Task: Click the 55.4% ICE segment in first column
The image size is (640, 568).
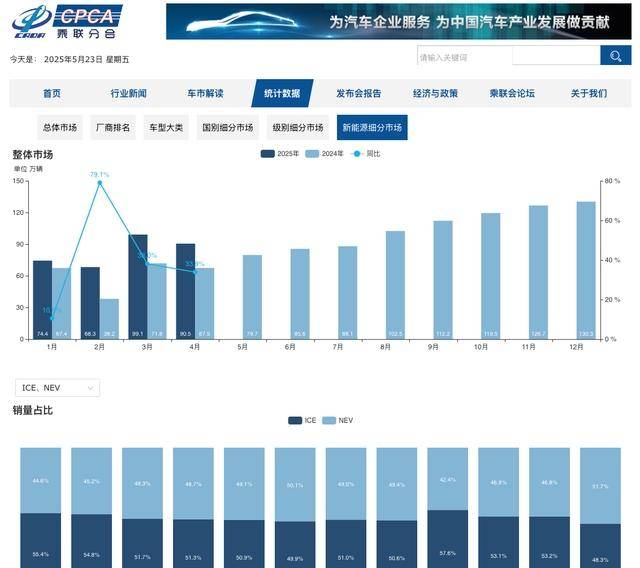Action: tap(41, 541)
